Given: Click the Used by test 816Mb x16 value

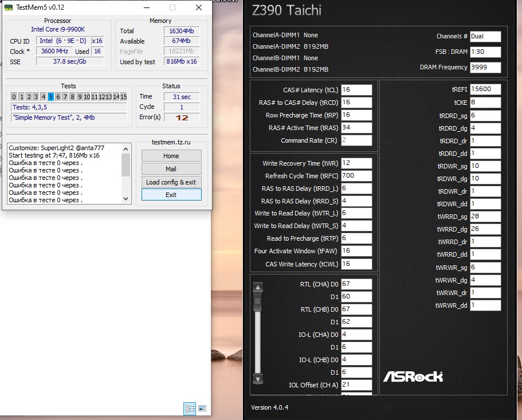Looking at the screenshot, I should pos(182,61).
